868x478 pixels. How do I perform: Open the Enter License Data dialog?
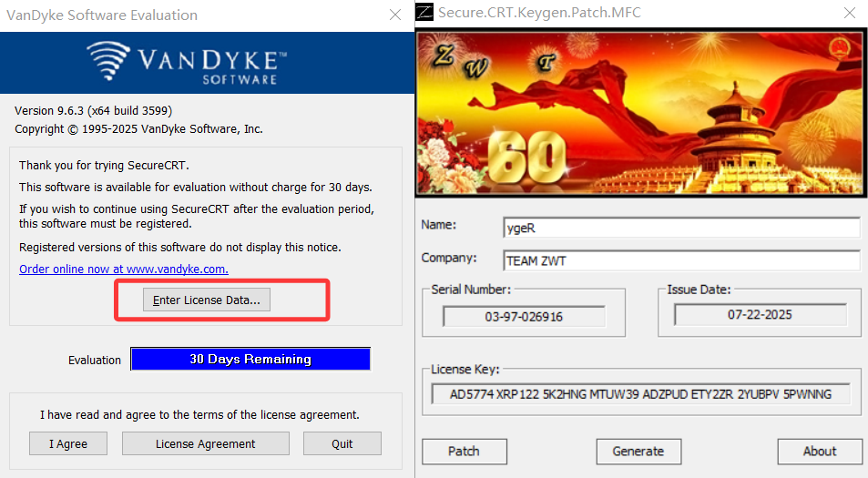point(207,300)
